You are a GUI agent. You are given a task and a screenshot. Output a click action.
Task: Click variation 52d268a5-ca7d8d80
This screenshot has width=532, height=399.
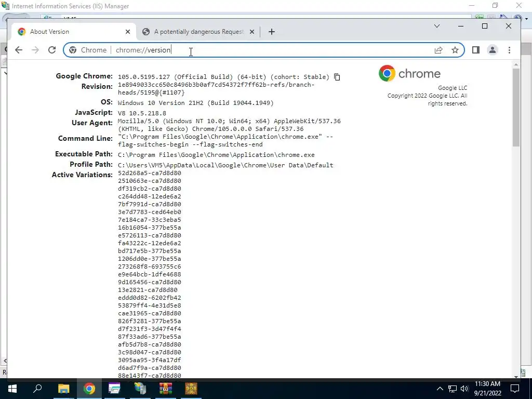149,173
